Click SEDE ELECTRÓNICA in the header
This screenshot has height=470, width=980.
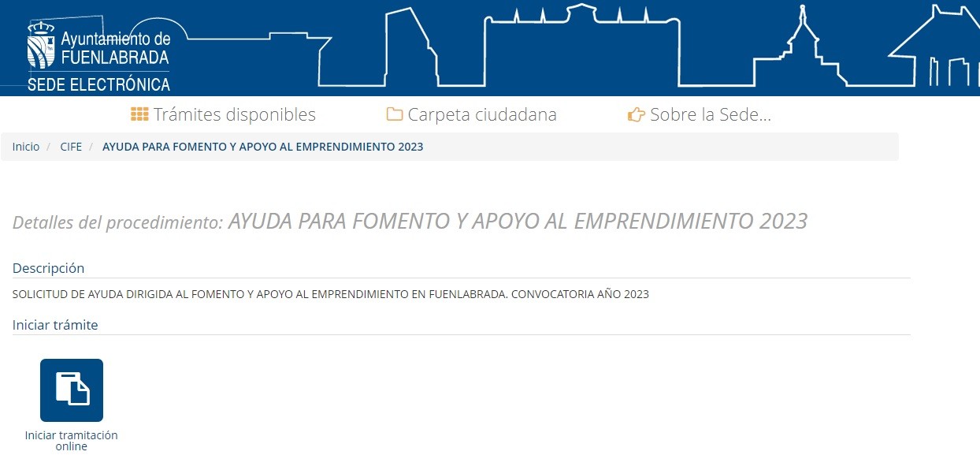[x=98, y=84]
